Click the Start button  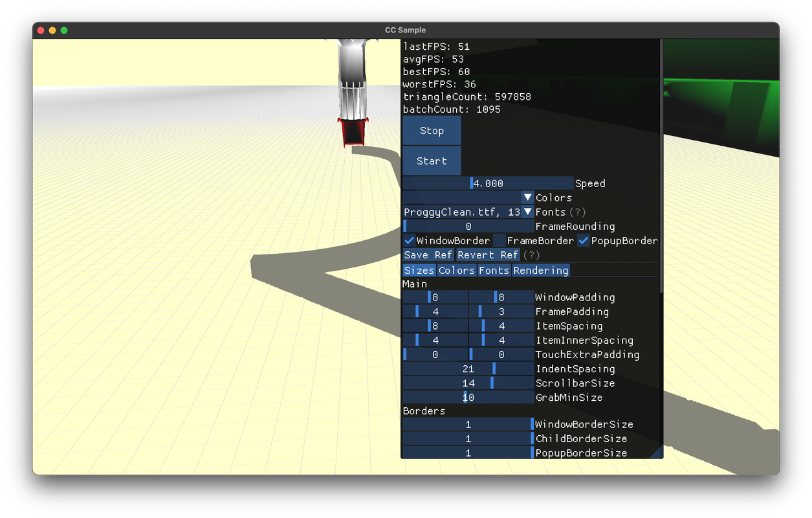coord(432,161)
